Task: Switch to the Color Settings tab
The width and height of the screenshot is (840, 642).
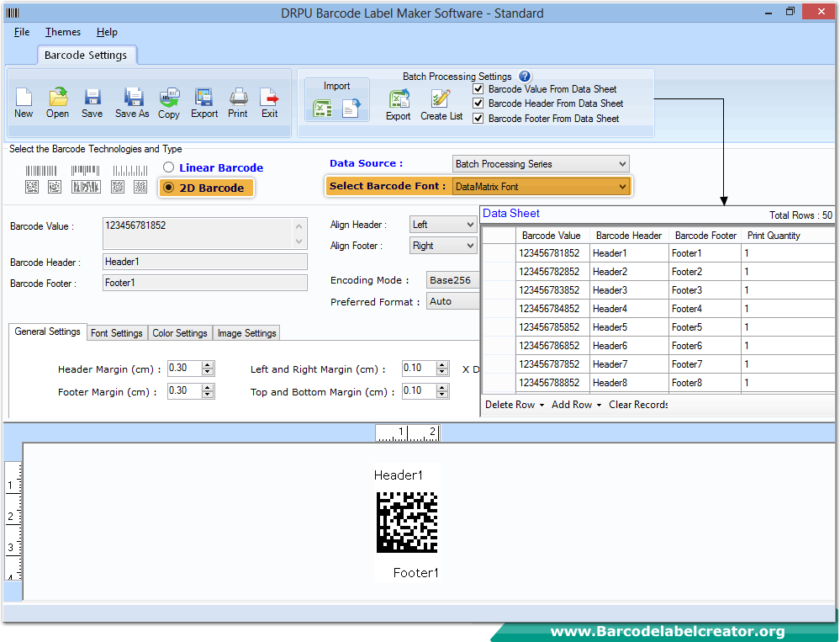Action: point(180,333)
